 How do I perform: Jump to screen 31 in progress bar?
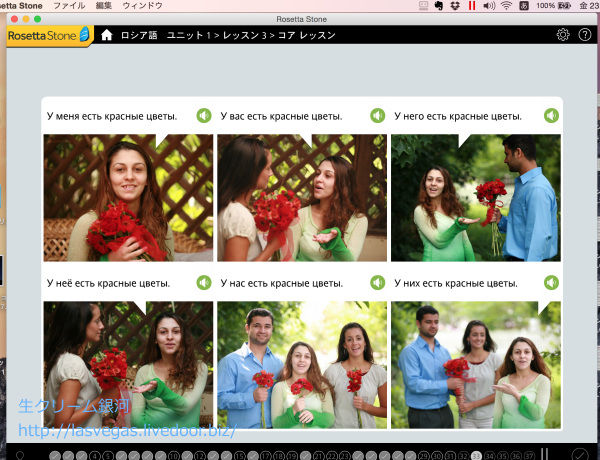(450, 456)
